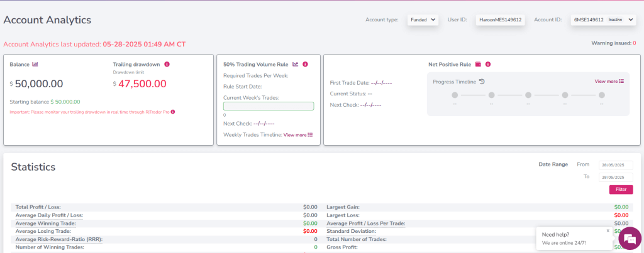Image resolution: width=644 pixels, height=253 pixels.
Task: Click the Largest Loss label
Action: (343, 215)
